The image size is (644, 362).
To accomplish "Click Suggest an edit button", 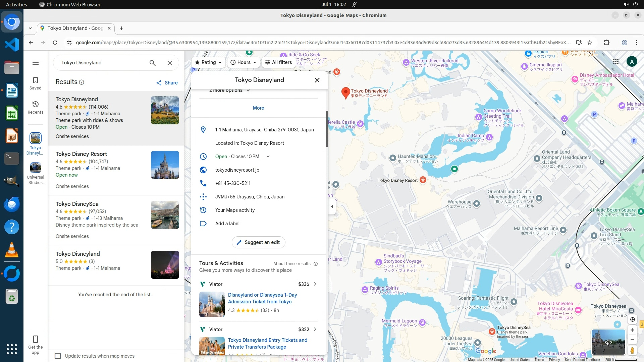I will [258, 242].
